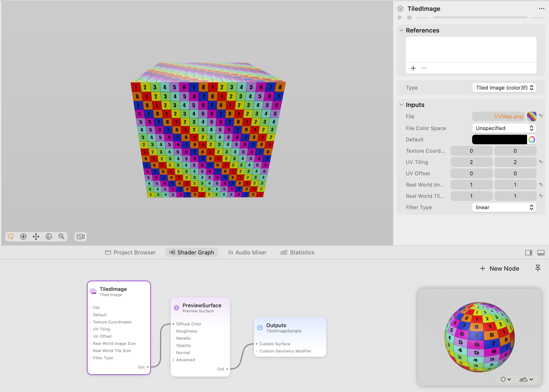Collapse the References section
This screenshot has height=392, width=549.
click(401, 30)
